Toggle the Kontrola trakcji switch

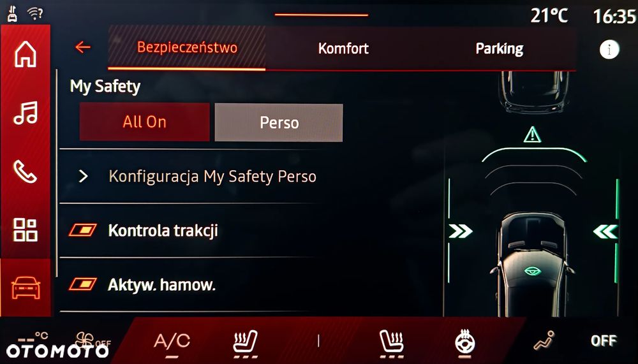(x=82, y=230)
